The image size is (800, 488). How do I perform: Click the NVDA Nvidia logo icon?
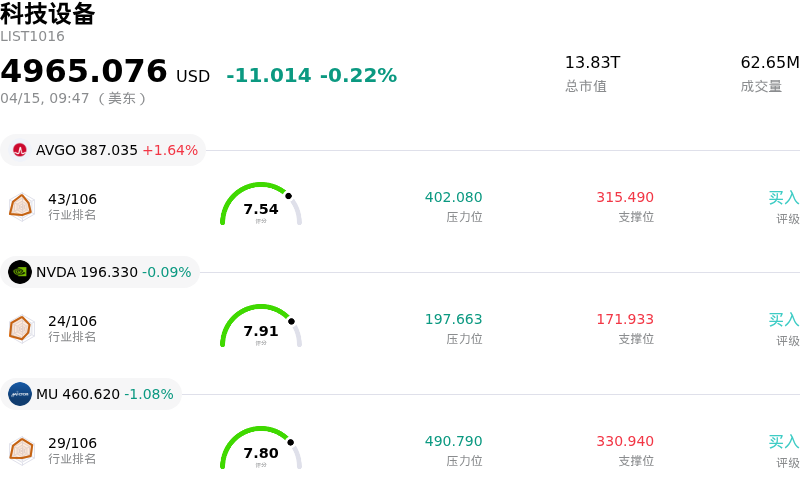point(20,272)
